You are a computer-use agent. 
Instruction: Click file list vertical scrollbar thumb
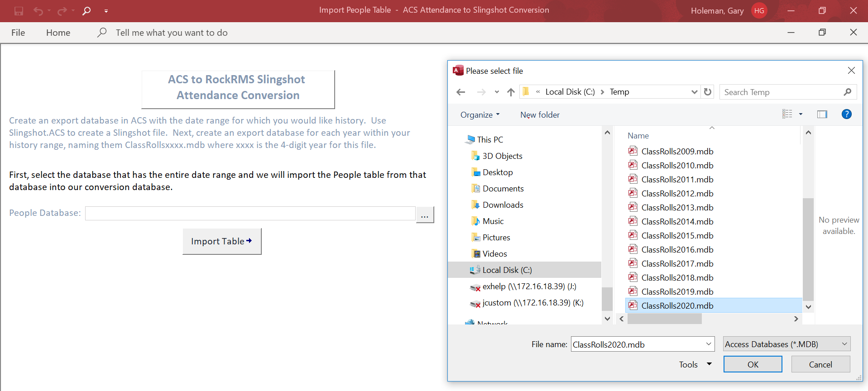[808, 249]
